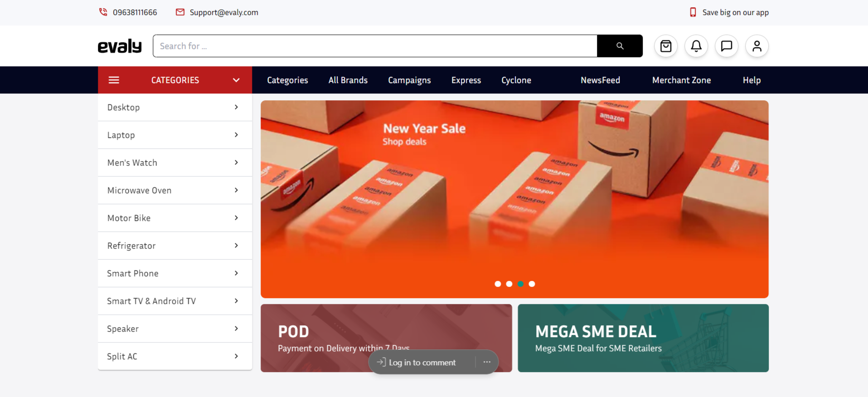Collapse the red CATEGORIES dropdown chevron
The image size is (868, 397).
click(x=236, y=80)
